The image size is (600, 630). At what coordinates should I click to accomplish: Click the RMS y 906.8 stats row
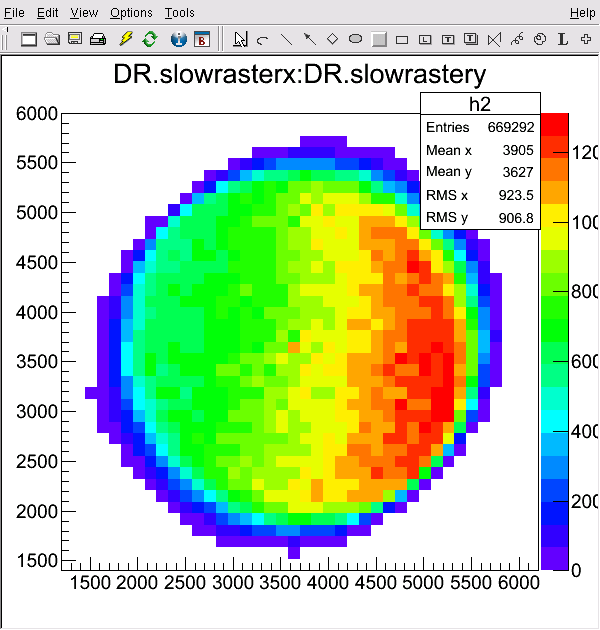[480, 217]
